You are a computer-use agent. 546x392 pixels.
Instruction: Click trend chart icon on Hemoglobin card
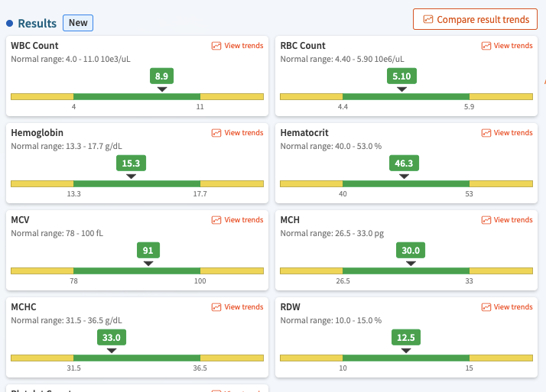tap(216, 133)
